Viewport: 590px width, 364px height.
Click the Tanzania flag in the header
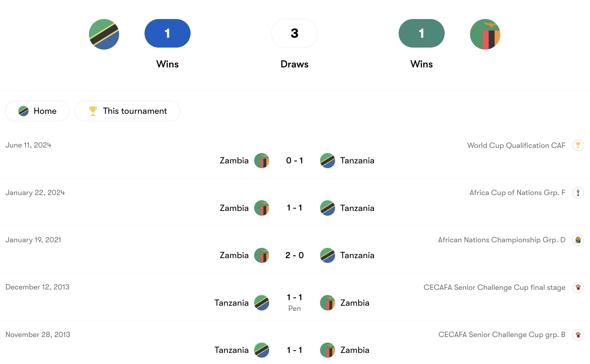pos(104,34)
